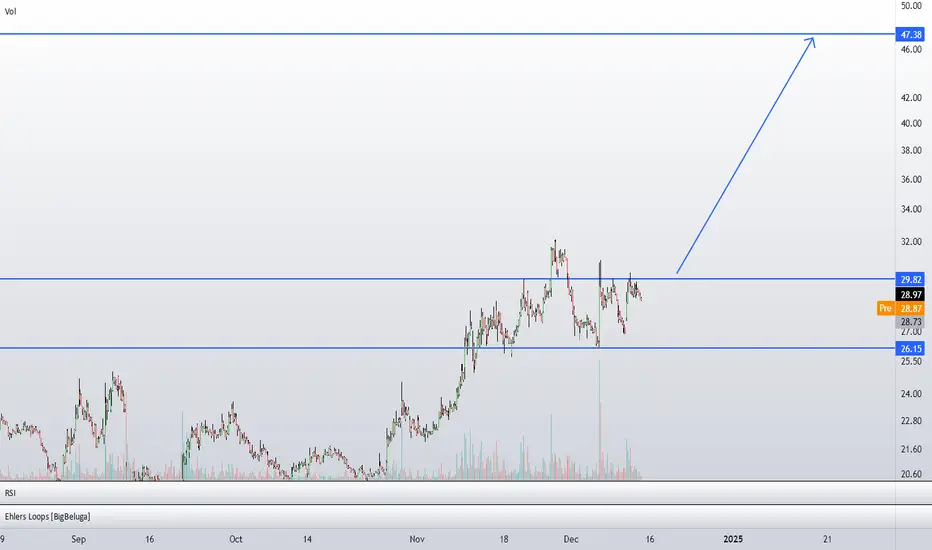Click the 42.00 price axis value
The height and width of the screenshot is (550, 932).
[x=911, y=98]
